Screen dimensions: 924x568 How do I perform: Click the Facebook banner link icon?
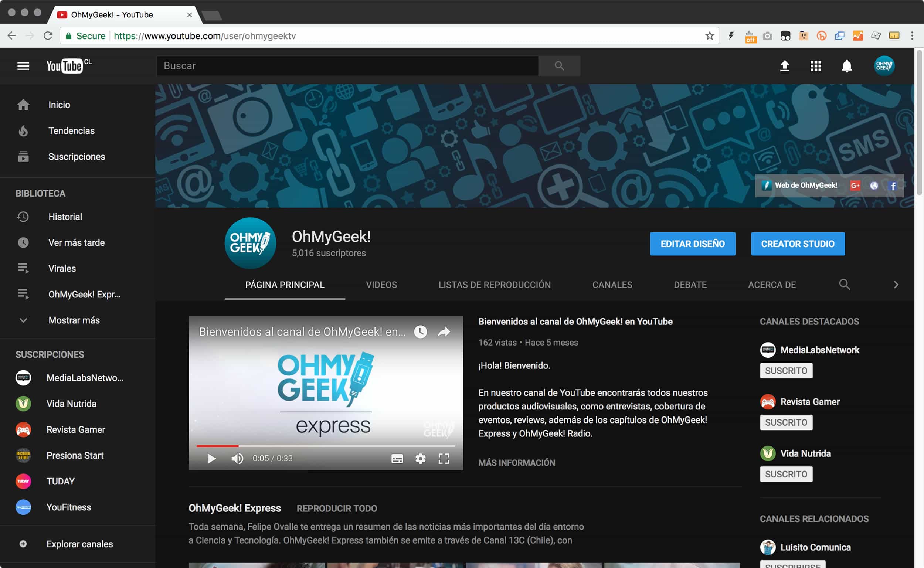point(893,186)
